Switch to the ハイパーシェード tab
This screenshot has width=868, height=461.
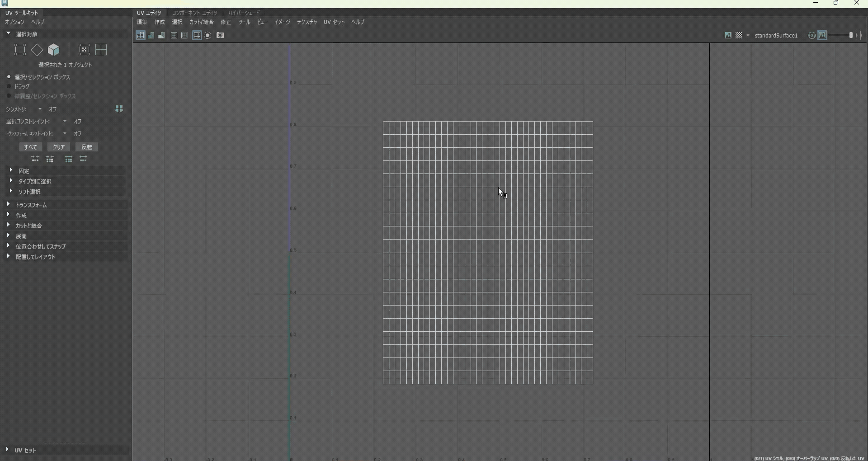point(244,13)
